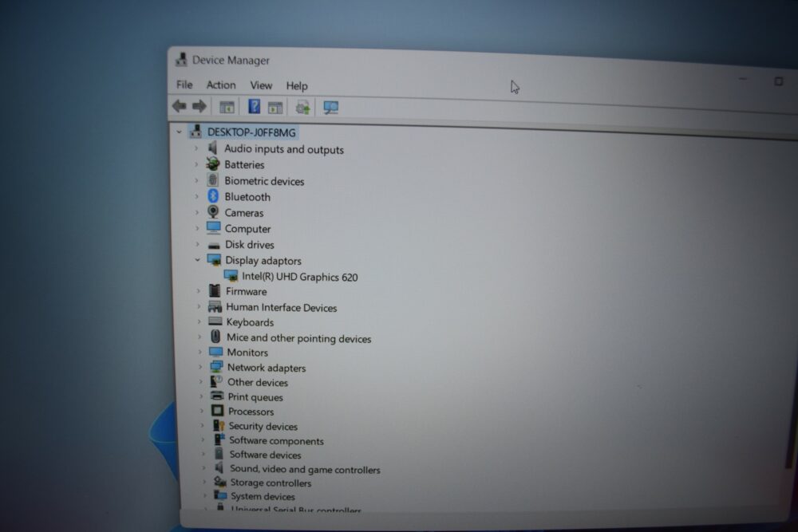Click the Show/Hide console tree toolbar icon

(x=227, y=108)
